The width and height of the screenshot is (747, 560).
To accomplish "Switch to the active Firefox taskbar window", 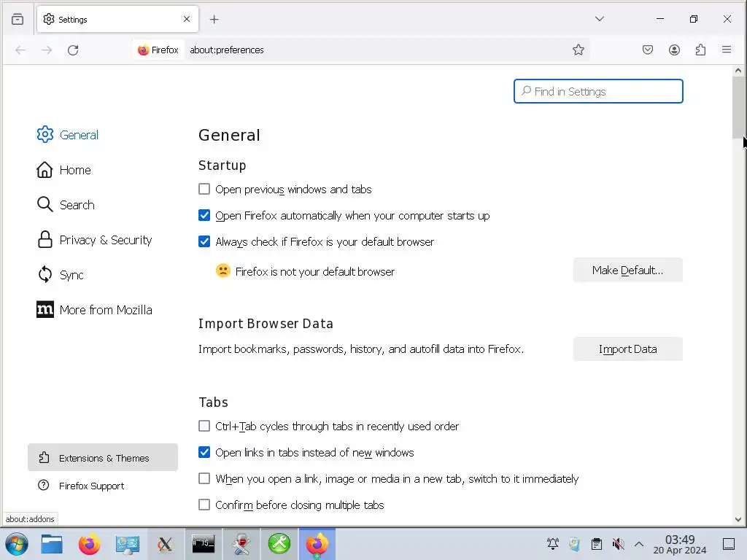I will click(317, 544).
